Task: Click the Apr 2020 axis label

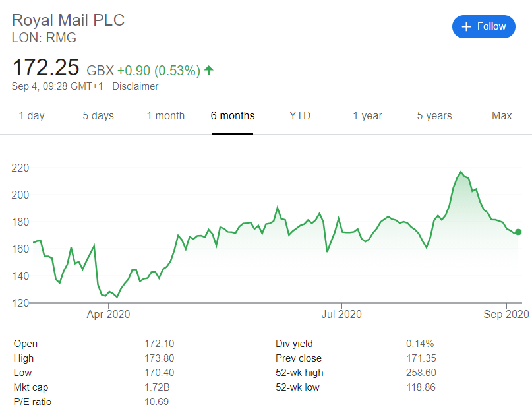Action: pyautogui.click(x=109, y=314)
